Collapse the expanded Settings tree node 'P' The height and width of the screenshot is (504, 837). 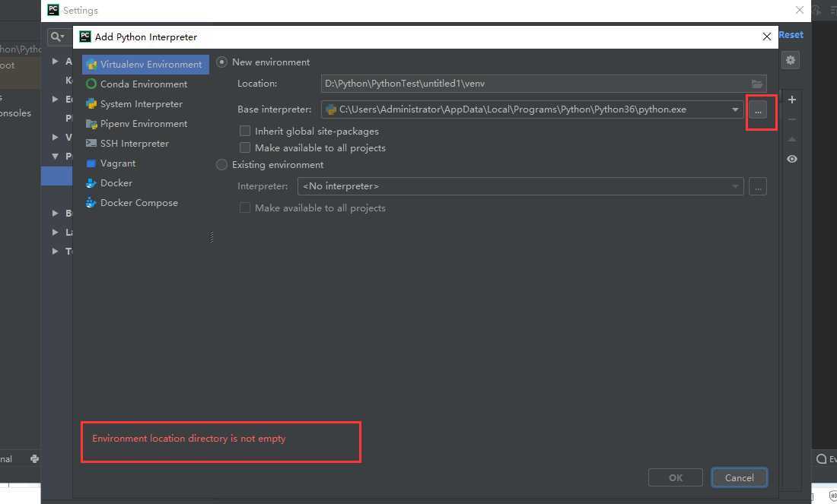[55, 157]
